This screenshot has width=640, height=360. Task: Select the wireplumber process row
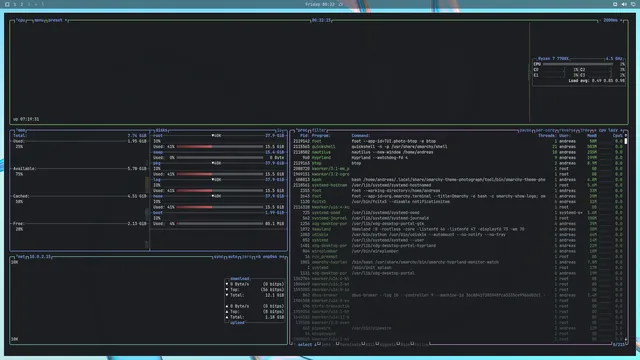click(x=459, y=251)
